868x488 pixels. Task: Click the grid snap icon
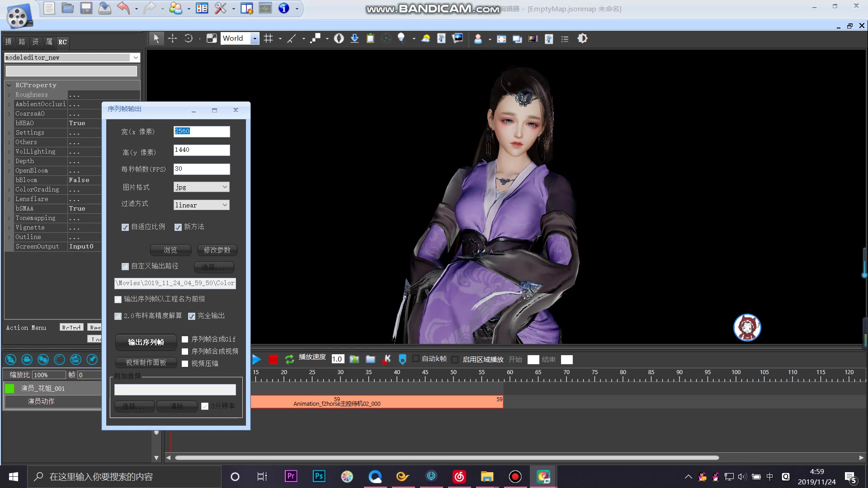269,38
